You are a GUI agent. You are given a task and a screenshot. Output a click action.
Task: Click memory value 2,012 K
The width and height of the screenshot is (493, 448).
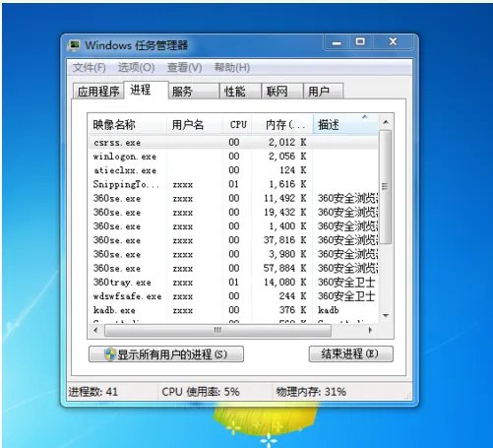click(x=287, y=143)
